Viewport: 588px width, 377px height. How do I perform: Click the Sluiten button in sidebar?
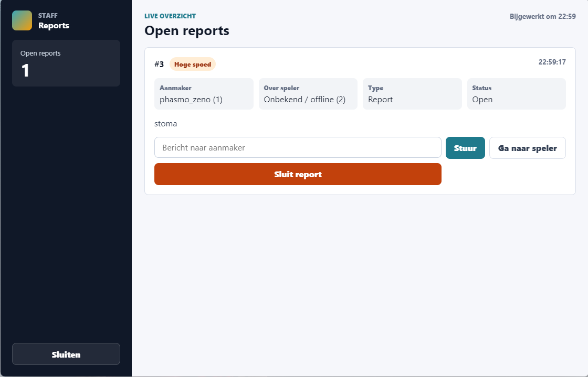[66, 354]
